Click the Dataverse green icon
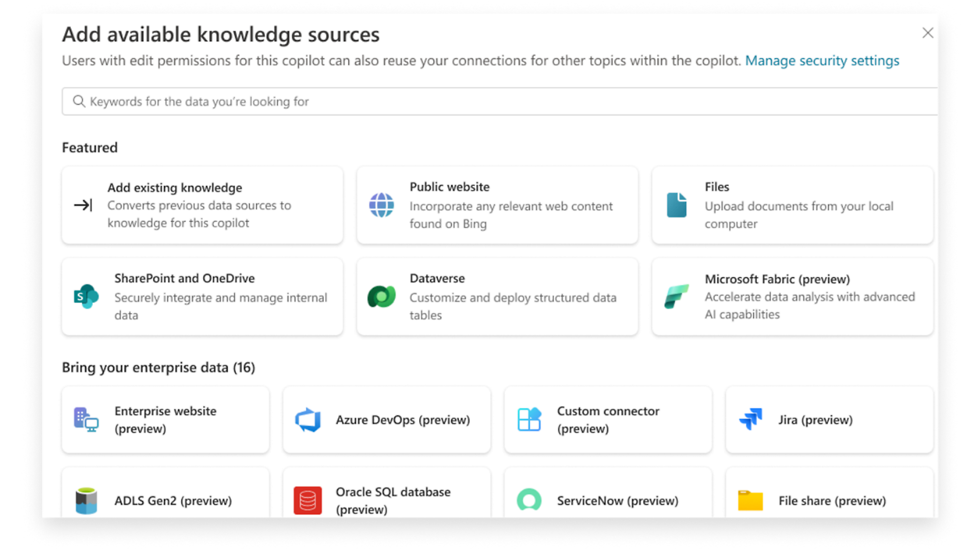The width and height of the screenshot is (980, 551). (x=381, y=296)
